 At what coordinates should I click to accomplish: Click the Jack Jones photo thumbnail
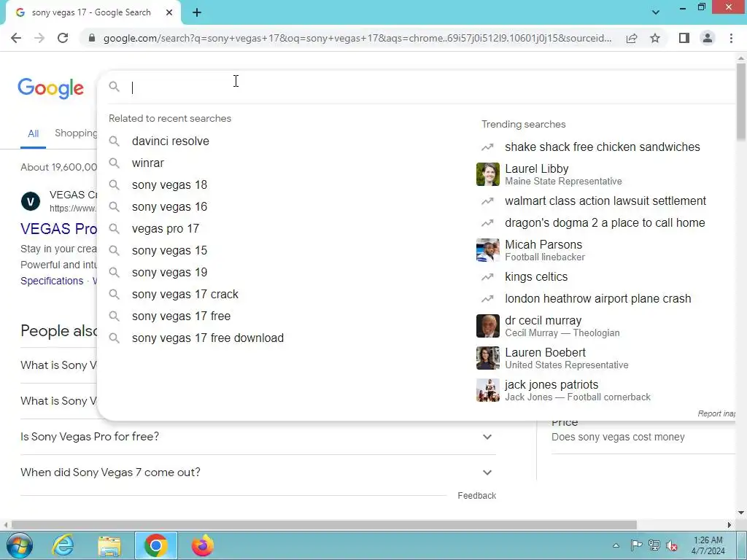point(488,390)
